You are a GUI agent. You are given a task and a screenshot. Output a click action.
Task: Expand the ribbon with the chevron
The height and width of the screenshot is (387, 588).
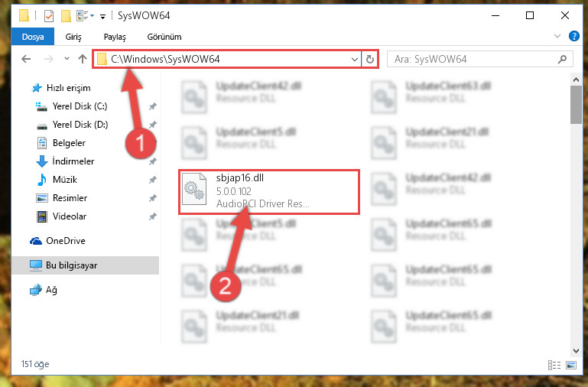[x=557, y=37]
